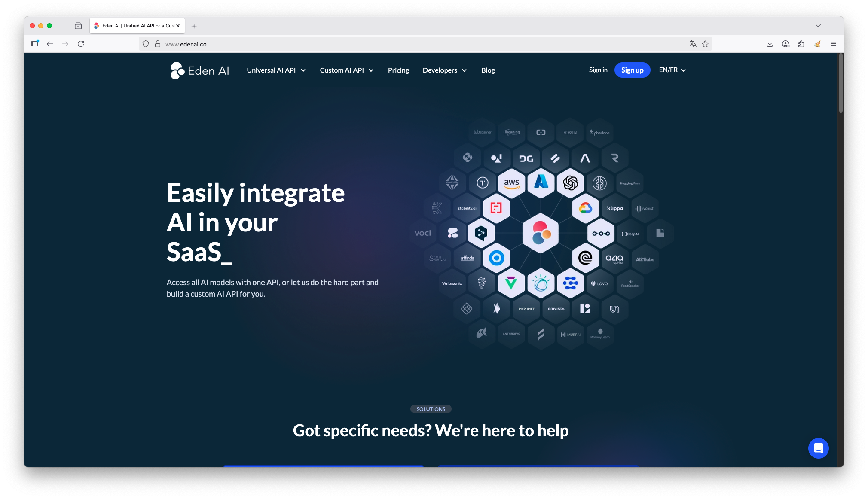Expand the Universal AI API menu
This screenshot has width=868, height=499.
276,70
